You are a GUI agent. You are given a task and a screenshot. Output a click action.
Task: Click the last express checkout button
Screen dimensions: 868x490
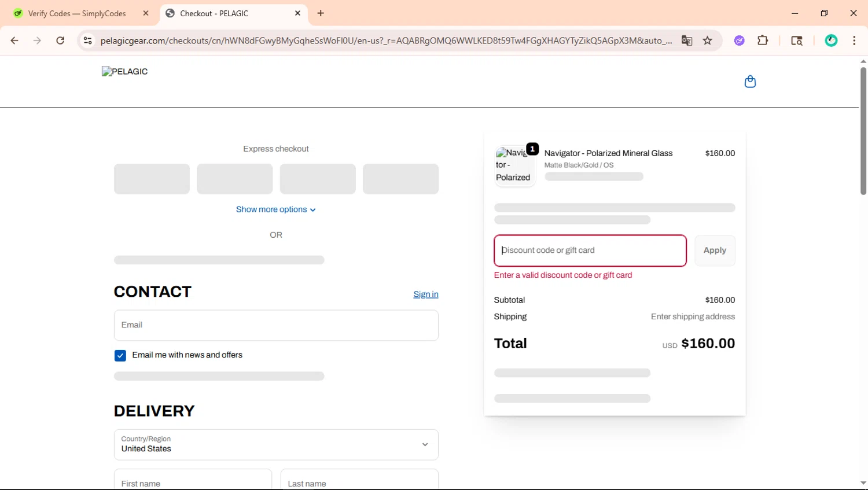tap(400, 179)
